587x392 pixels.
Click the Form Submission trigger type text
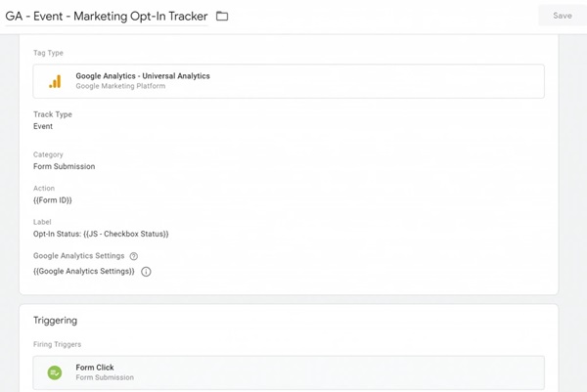coord(105,377)
